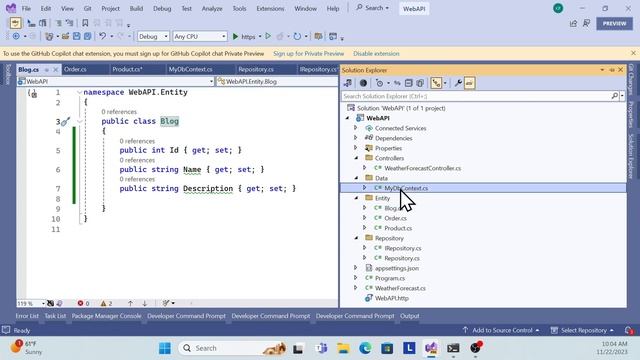Click the Save icon in toolbar
The image size is (640, 360).
pyautogui.click(x=76, y=36)
